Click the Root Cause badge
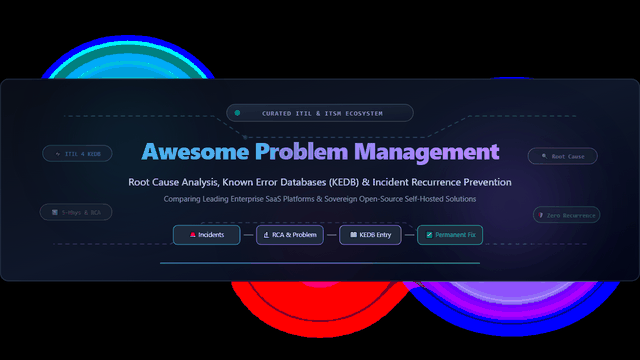The image size is (640, 360). (x=562, y=156)
